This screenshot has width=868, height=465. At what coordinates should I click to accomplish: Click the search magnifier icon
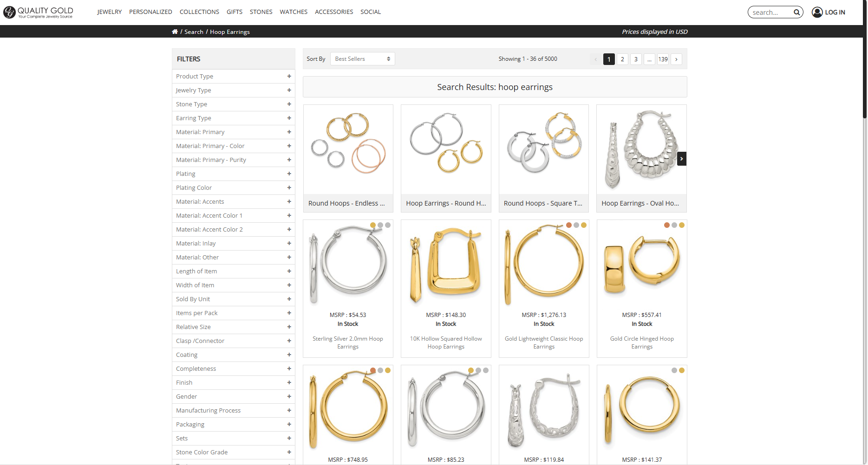(x=796, y=13)
